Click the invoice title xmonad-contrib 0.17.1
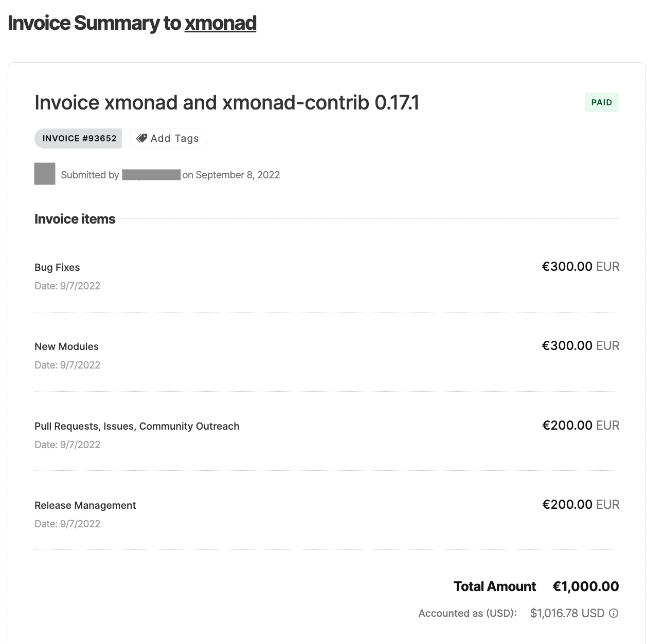 coord(226,102)
